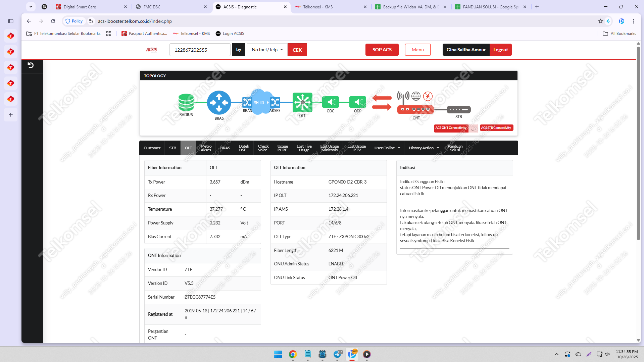Click the ODC splitter icon
Screen dimensions: 644x362
(x=331, y=102)
